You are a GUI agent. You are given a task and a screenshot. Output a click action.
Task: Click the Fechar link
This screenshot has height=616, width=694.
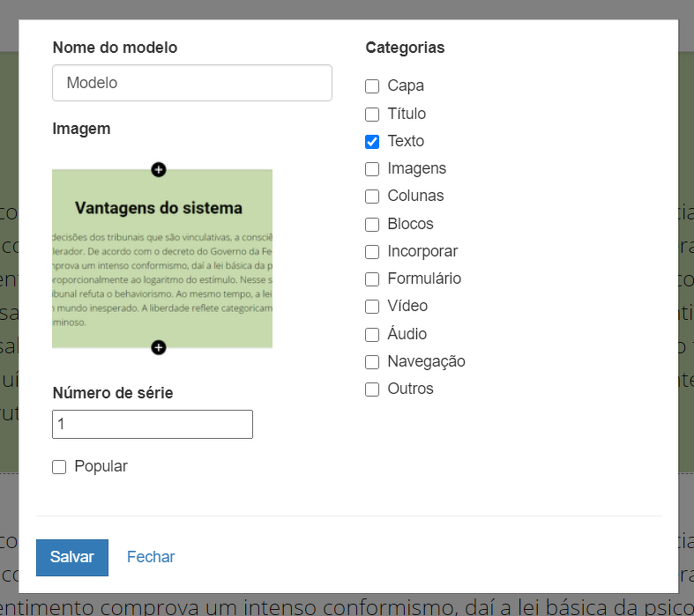point(151,557)
